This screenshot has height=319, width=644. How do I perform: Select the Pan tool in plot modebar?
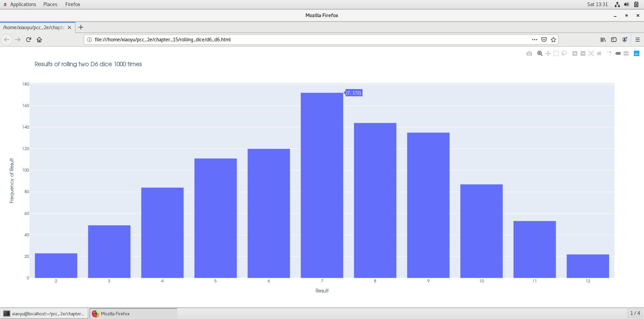pyautogui.click(x=548, y=53)
